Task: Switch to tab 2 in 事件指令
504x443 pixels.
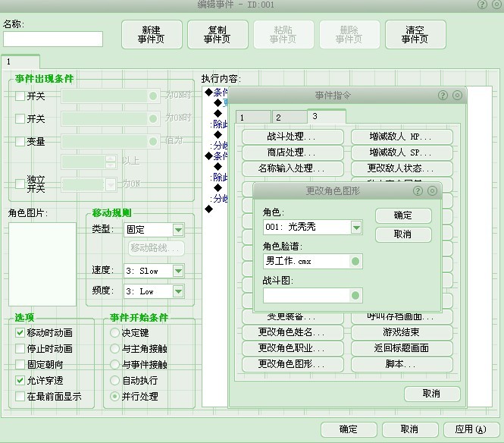Action: click(x=290, y=117)
